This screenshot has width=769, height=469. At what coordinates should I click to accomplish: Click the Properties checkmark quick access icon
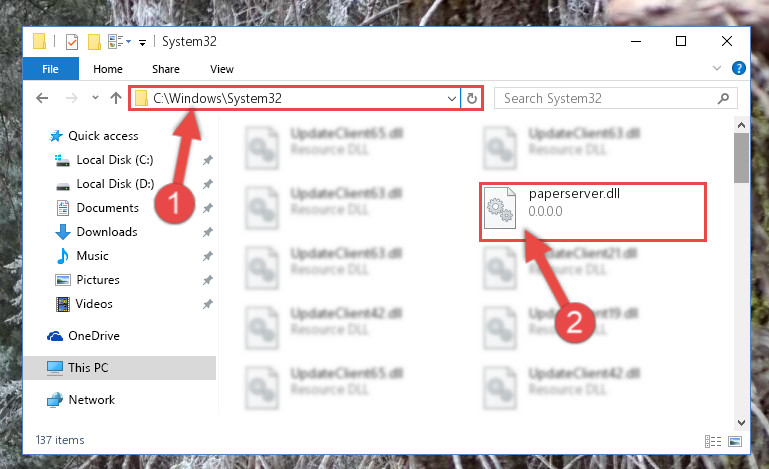(x=72, y=42)
